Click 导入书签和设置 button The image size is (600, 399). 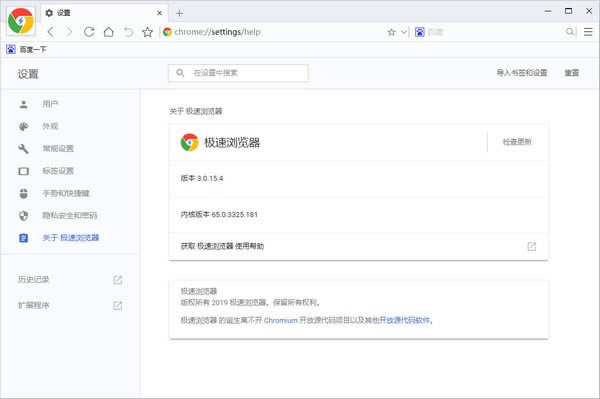tap(522, 73)
